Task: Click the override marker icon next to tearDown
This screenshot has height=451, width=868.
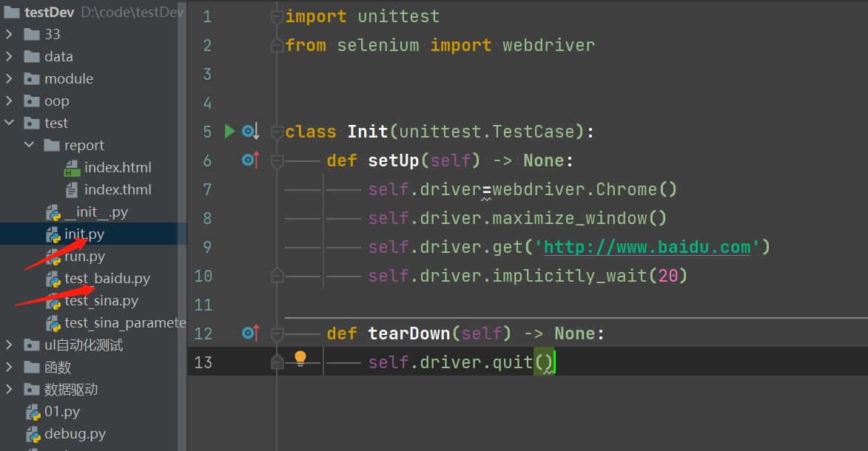Action: click(251, 333)
